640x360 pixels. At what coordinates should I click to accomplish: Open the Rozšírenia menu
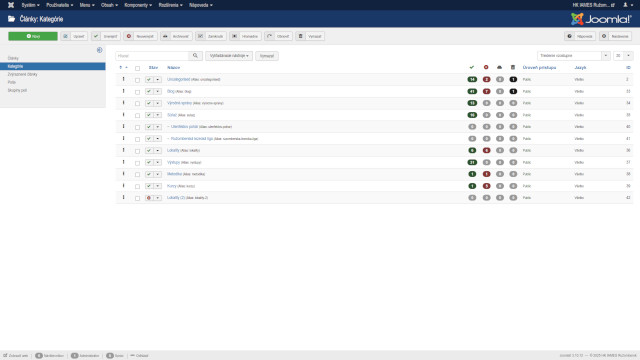pyautogui.click(x=171, y=5)
